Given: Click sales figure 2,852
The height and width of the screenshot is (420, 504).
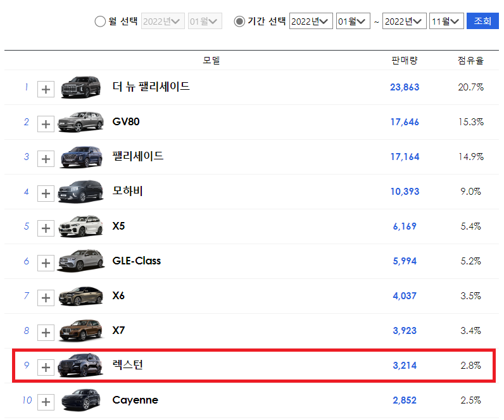Looking at the screenshot, I should click(x=405, y=400).
